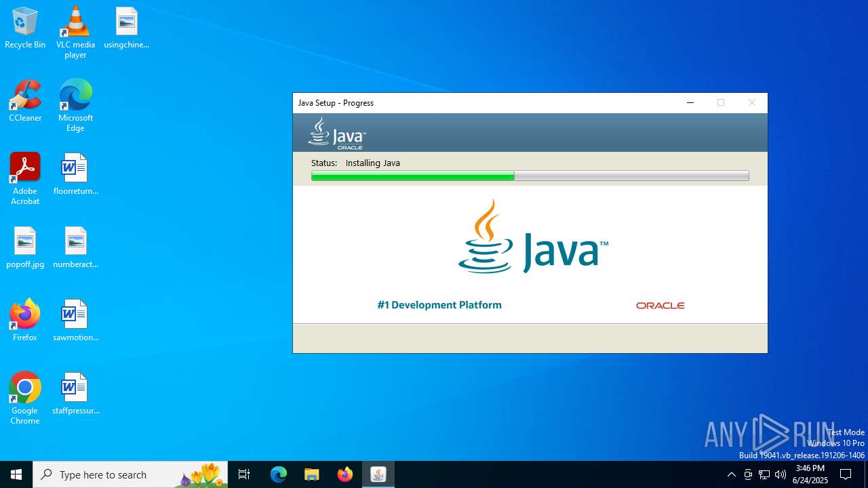The height and width of the screenshot is (488, 868).
Task: Select the staffpressur... Word document
Action: tap(75, 394)
